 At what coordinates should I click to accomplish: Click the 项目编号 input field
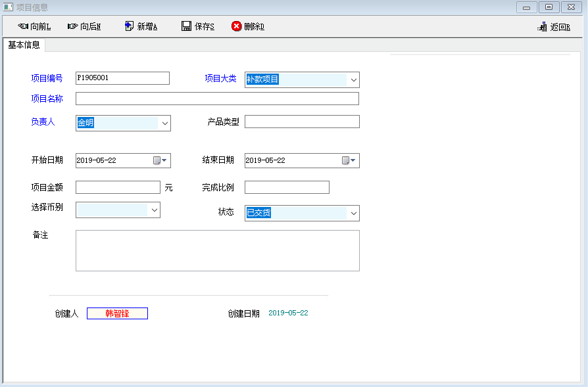point(122,78)
